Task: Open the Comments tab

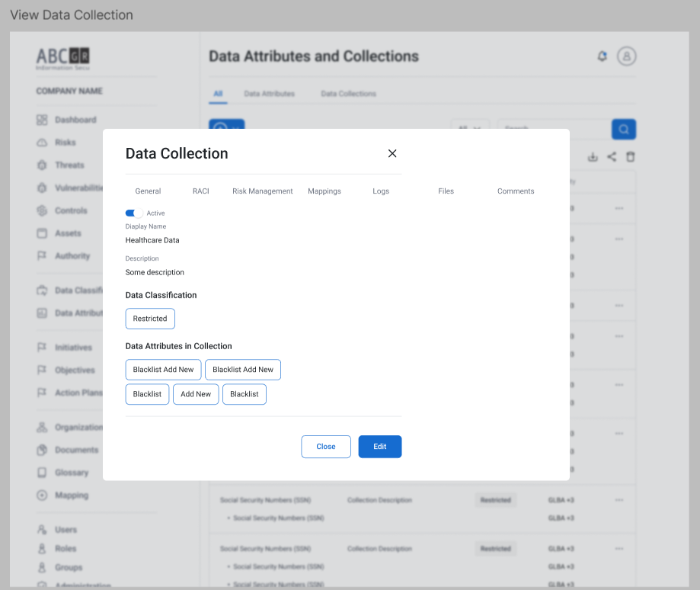Action: tap(516, 191)
